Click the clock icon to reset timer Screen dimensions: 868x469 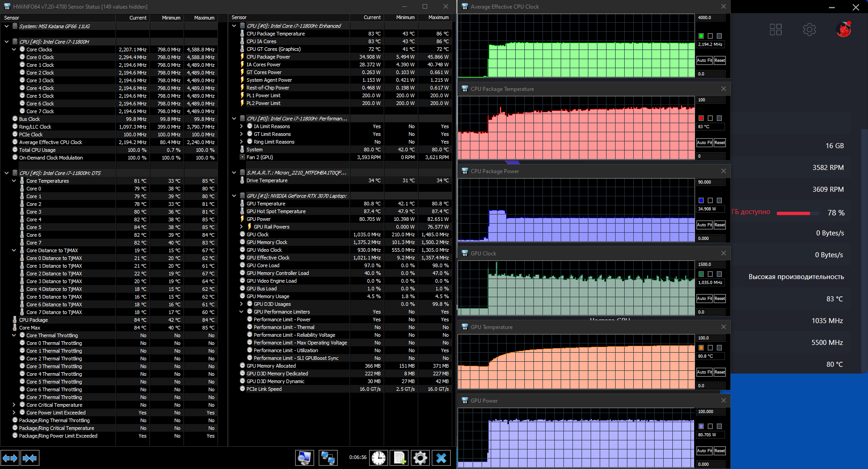coord(379,458)
